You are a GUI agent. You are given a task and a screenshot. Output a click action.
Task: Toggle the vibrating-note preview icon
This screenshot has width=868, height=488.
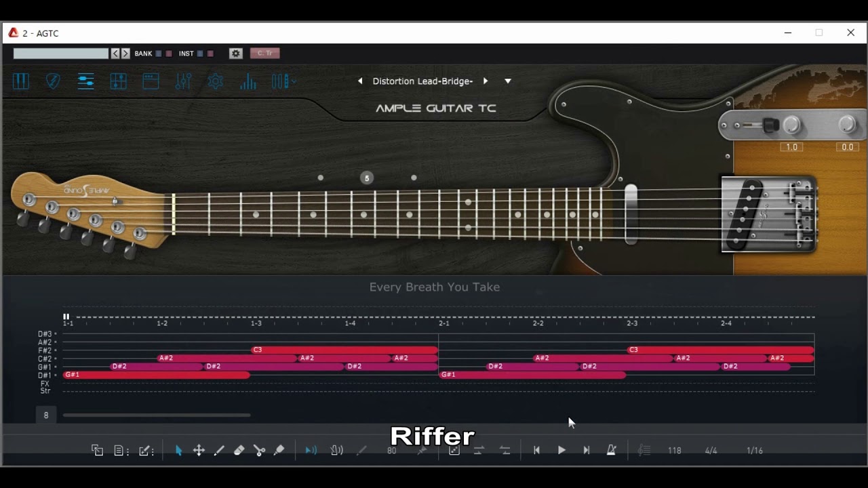(336, 451)
